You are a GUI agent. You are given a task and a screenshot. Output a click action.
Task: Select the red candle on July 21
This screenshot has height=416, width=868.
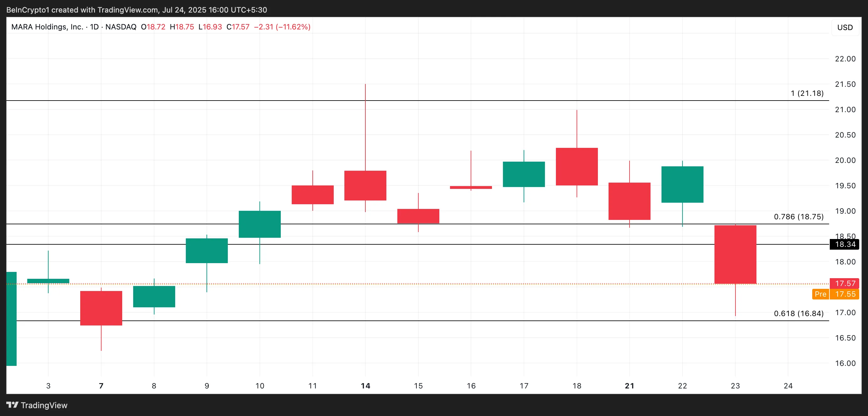coord(630,201)
